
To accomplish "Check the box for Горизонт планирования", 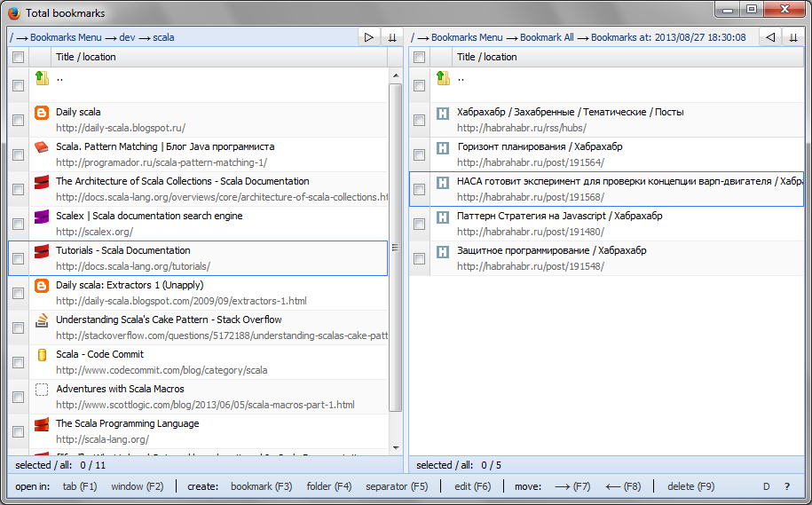I will pyautogui.click(x=420, y=154).
